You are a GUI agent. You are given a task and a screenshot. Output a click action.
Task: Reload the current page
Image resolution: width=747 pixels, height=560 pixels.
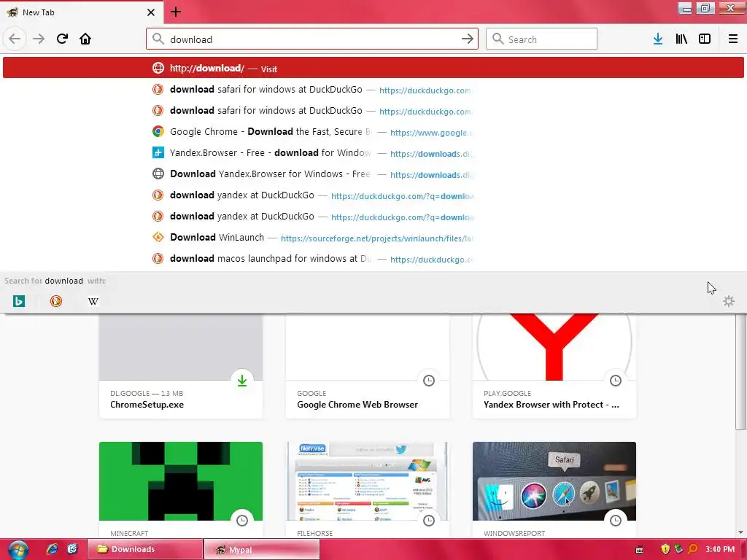point(62,39)
